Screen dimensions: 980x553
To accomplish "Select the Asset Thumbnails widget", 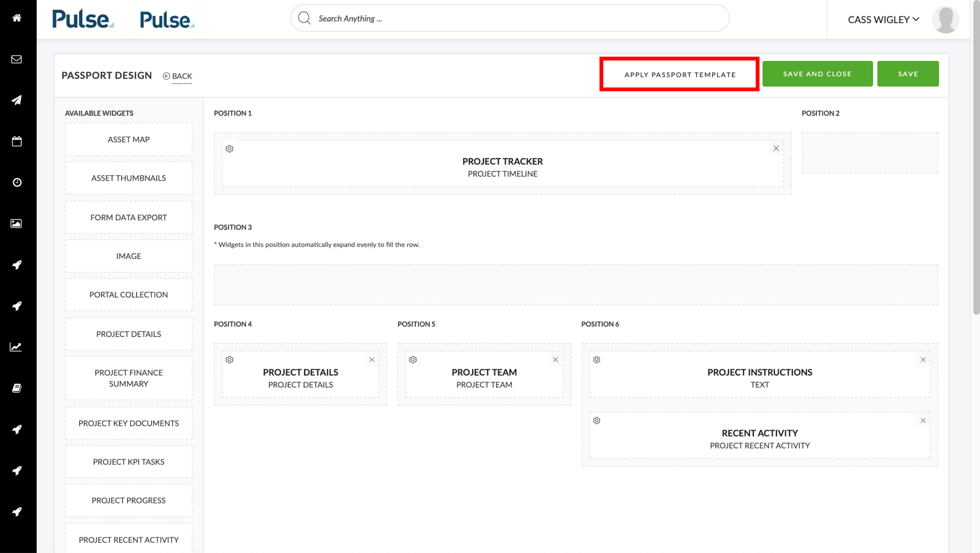I will pos(128,178).
